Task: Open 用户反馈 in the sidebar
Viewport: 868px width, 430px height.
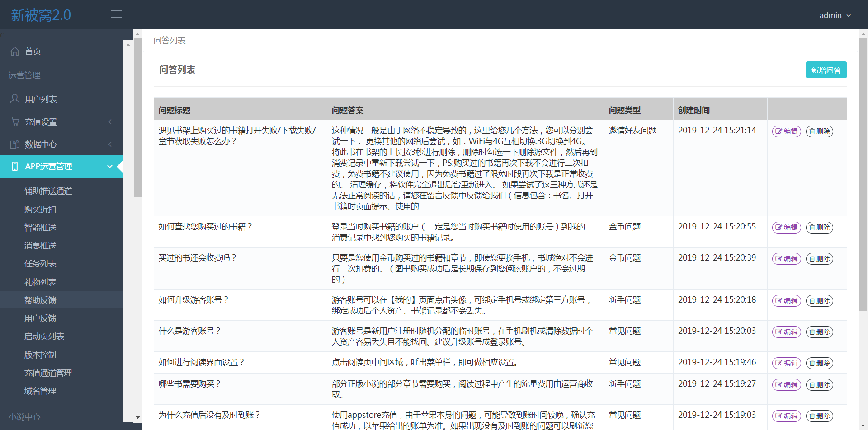Action: 40,318
